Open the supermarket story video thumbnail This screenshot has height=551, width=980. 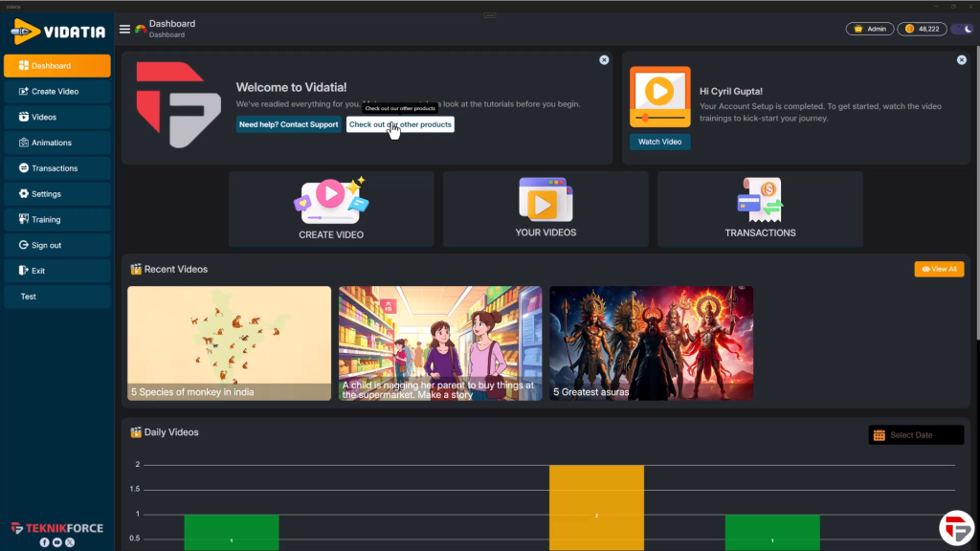point(440,343)
